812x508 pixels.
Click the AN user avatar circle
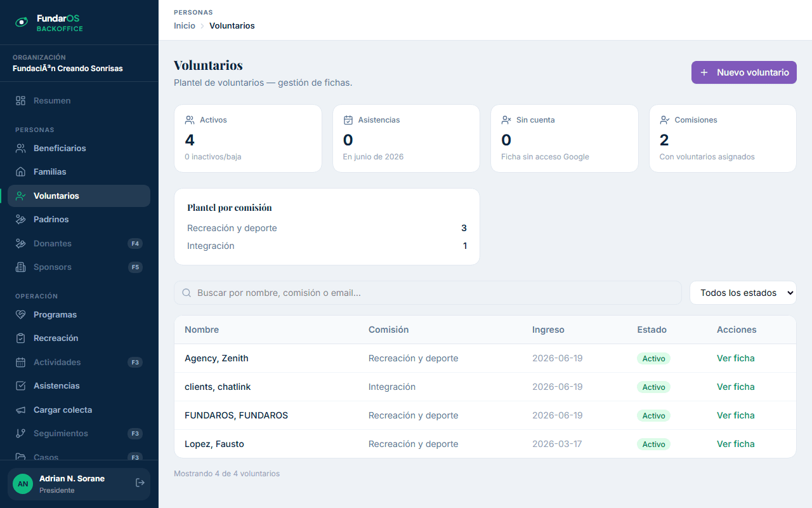point(23,484)
